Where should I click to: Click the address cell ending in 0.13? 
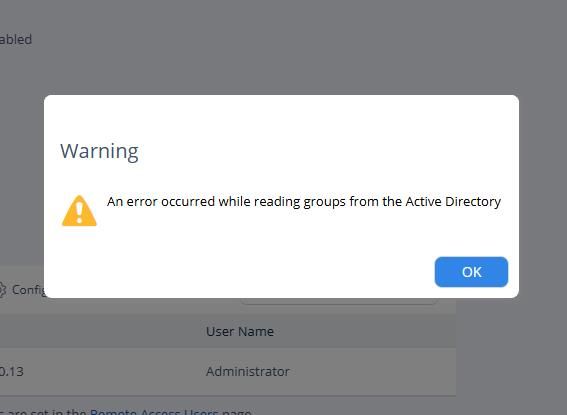pyautogui.click(x=12, y=371)
